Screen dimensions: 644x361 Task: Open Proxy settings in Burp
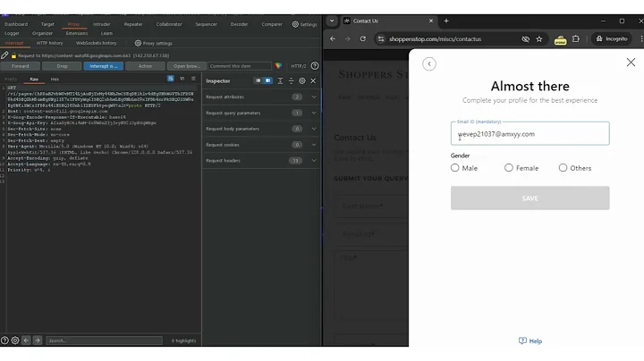coord(153,43)
